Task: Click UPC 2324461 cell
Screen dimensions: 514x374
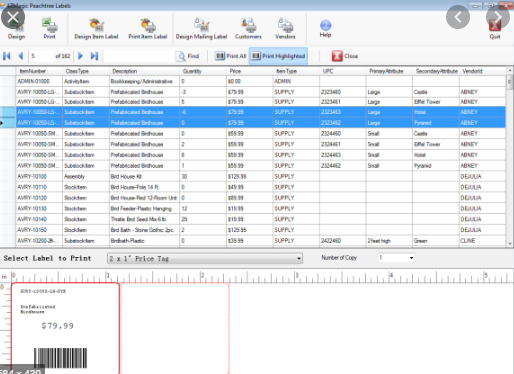Action: tap(342, 144)
